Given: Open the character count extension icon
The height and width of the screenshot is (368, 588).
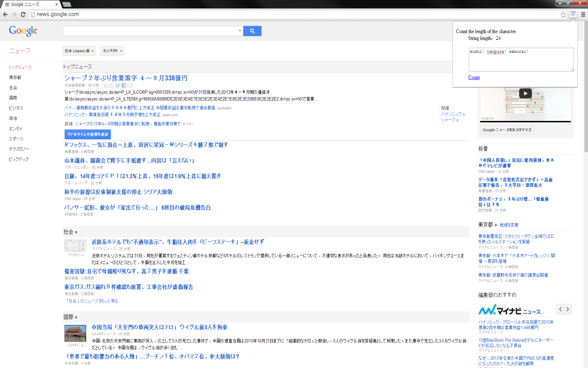Looking at the screenshot, I should click(573, 14).
